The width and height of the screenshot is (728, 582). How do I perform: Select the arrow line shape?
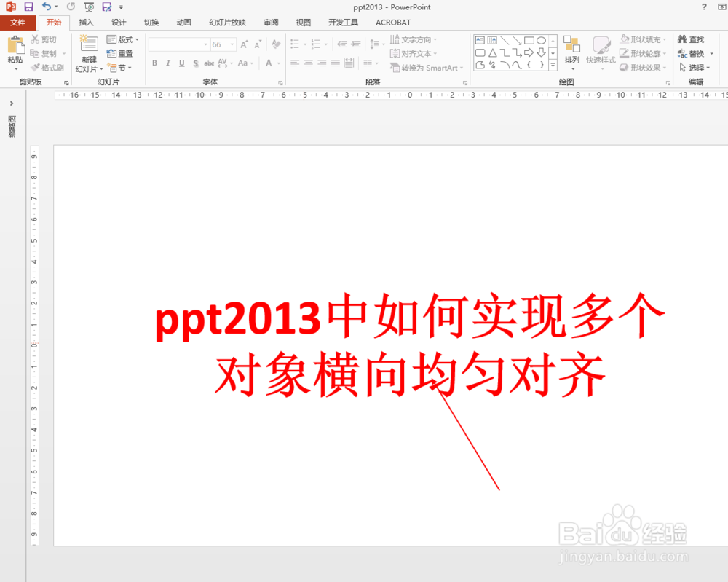[517, 40]
